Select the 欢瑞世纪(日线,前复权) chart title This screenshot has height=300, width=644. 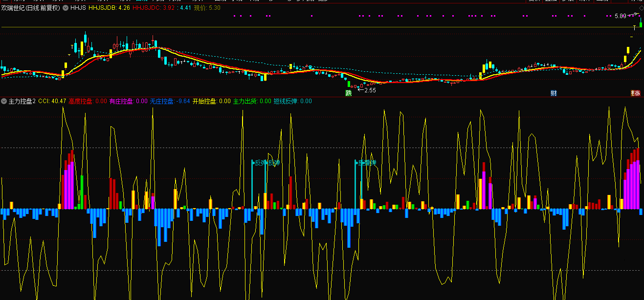click(31, 8)
